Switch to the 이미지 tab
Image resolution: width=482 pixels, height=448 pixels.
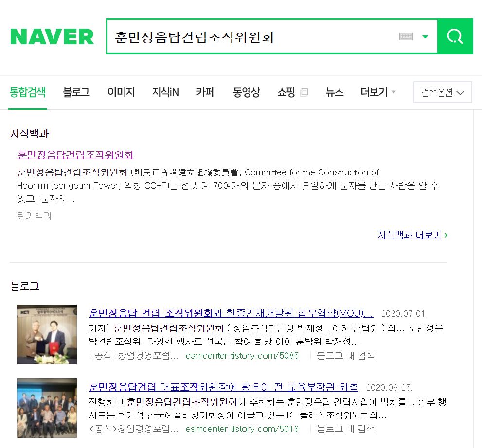pos(121,92)
